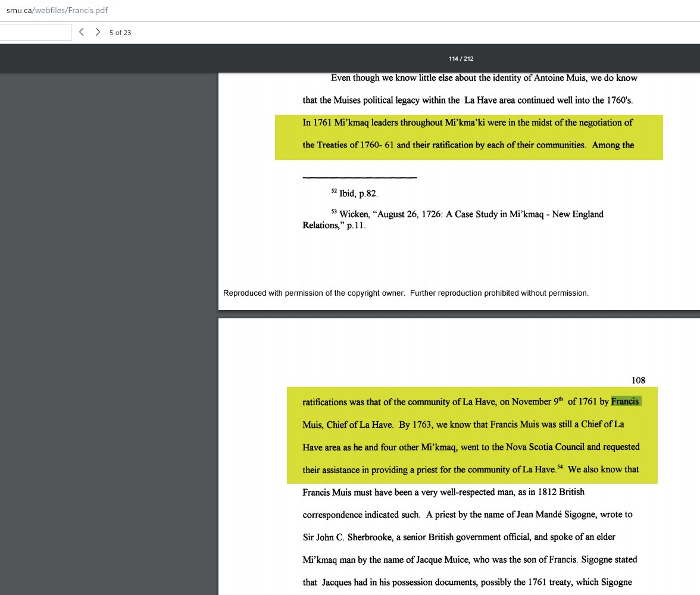Click footnote reference 54 superscript
The image size is (700, 595).
pos(560,467)
